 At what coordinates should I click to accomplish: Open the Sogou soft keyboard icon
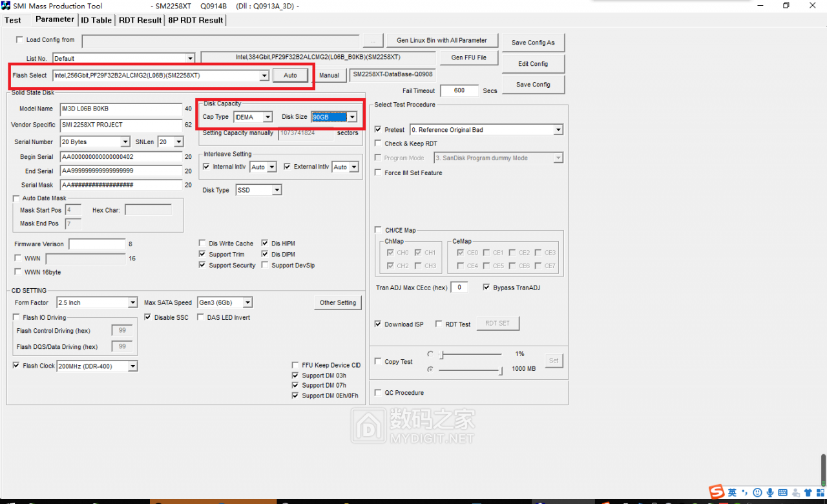tap(783, 492)
